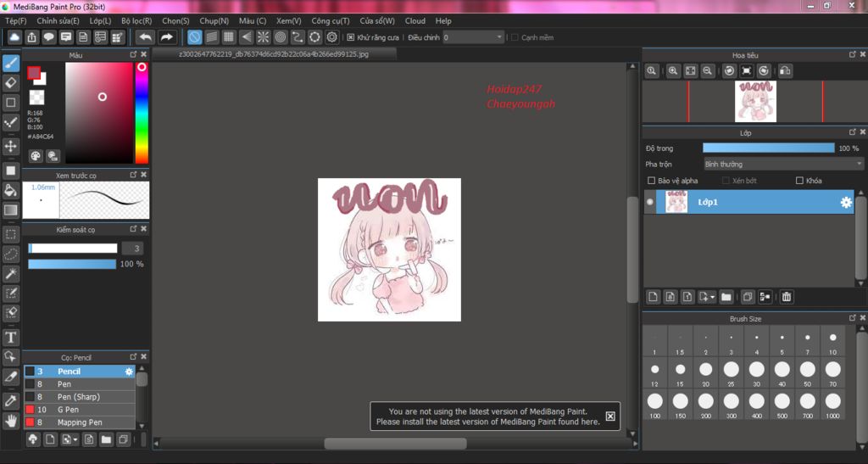The width and height of the screenshot is (868, 464).
Task: Open the Pha trộn blend mode dropdown
Action: 782,164
